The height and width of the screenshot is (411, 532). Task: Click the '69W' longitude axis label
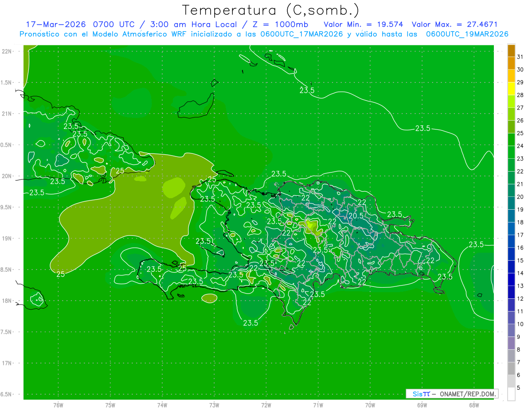pyautogui.click(x=422, y=405)
